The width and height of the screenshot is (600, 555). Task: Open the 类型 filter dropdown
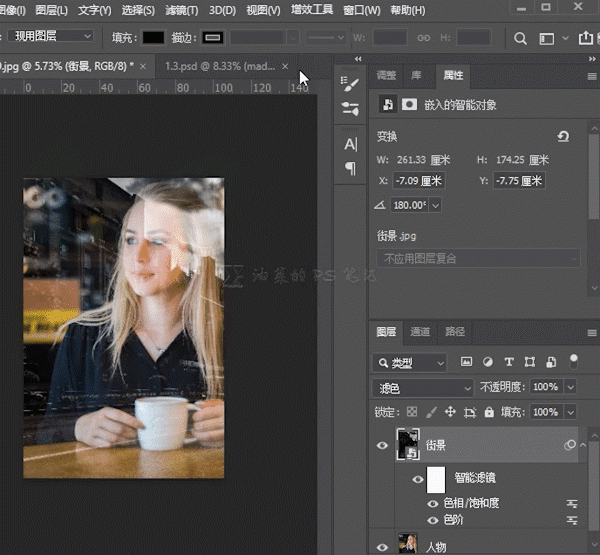(409, 363)
